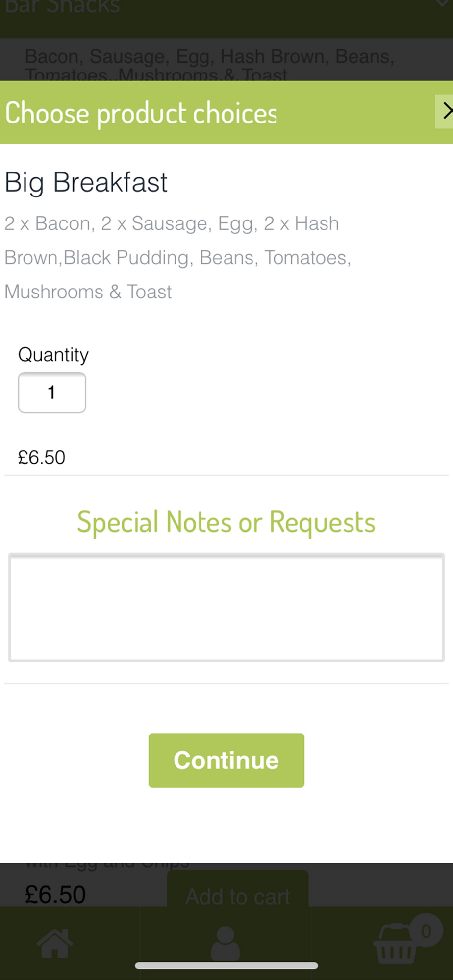The height and width of the screenshot is (980, 453).
Task: Tap the background £6.50 price beside Add to cart
Action: tap(55, 894)
